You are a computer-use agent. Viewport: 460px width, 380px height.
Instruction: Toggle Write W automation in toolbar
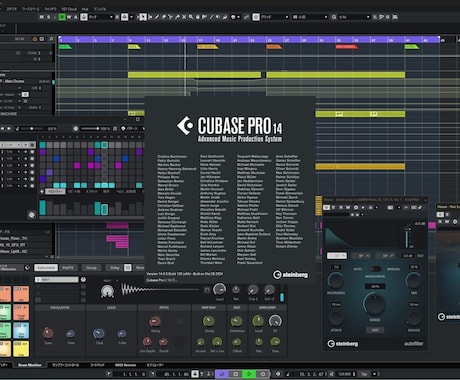pyautogui.click(x=69, y=17)
